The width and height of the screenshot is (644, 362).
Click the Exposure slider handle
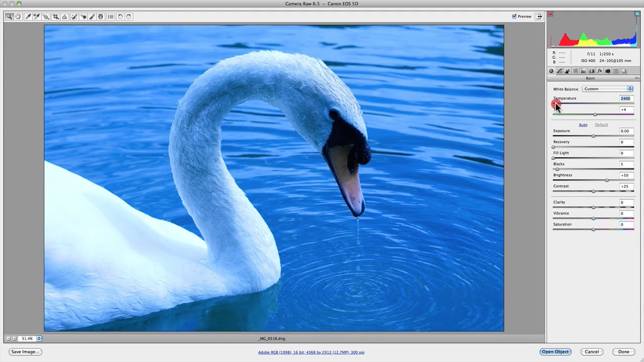(x=594, y=136)
